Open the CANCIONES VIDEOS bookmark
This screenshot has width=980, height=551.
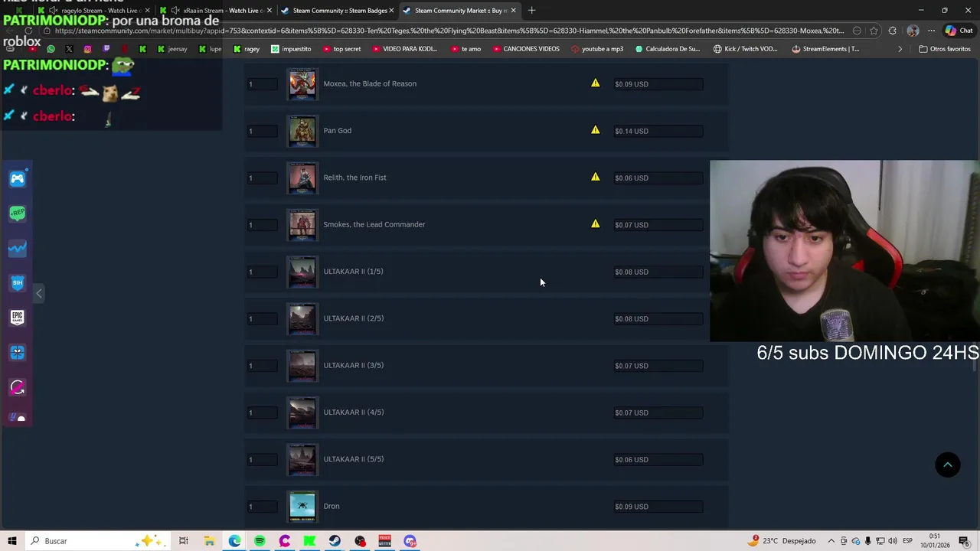(x=526, y=49)
